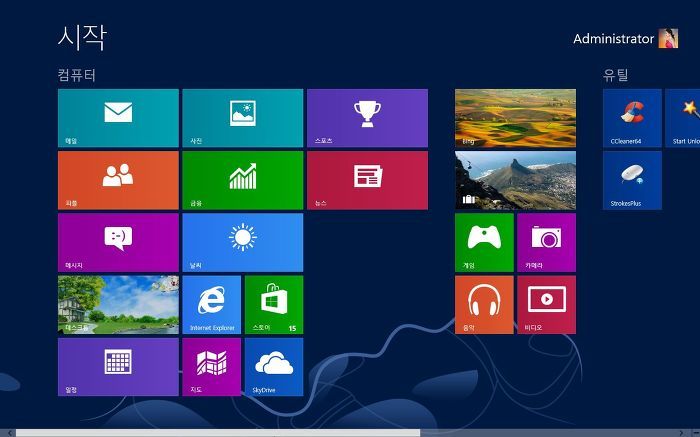The height and width of the screenshot is (437, 700).
Task: Open the Photos tile (사진)
Action: point(243,118)
